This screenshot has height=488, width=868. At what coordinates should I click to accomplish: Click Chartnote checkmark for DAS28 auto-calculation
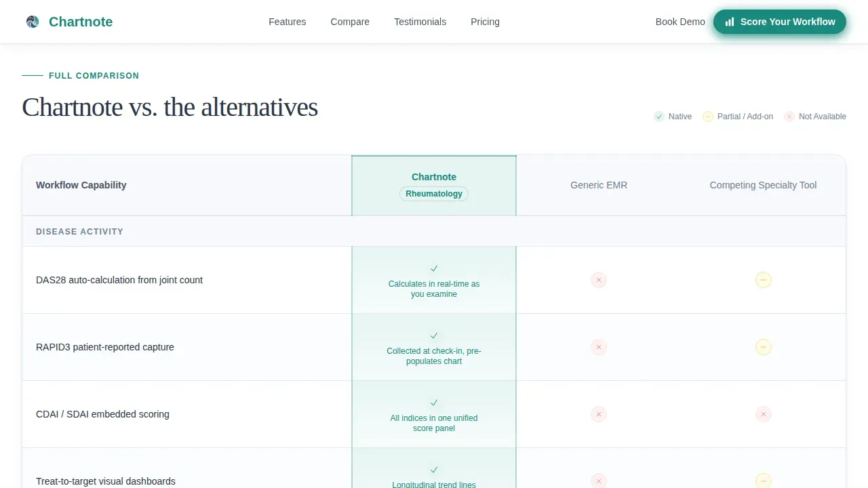point(434,268)
